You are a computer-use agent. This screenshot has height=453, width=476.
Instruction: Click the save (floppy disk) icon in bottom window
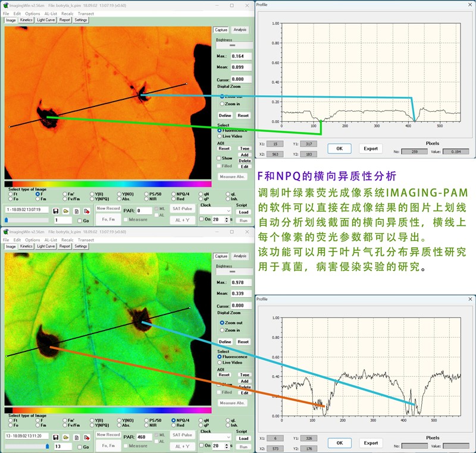[55, 436]
